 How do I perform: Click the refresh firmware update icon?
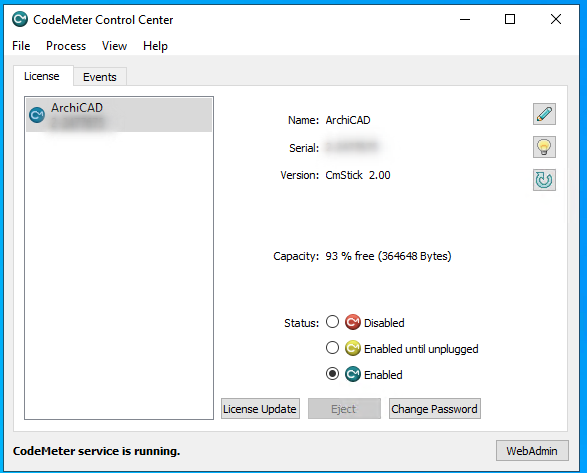tap(544, 180)
